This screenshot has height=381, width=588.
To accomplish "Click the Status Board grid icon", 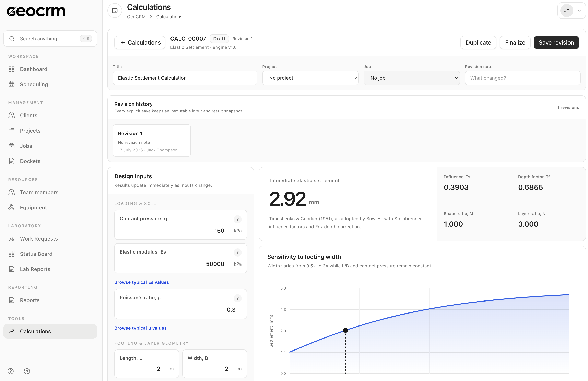I will click(x=12, y=254).
